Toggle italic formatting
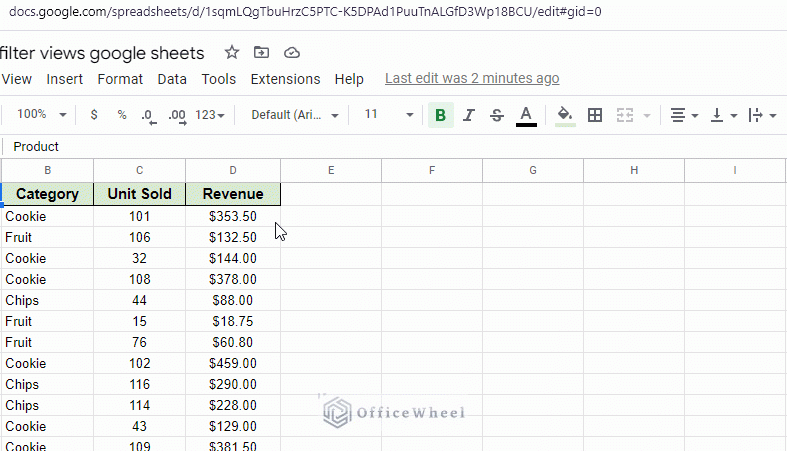 tap(468, 115)
